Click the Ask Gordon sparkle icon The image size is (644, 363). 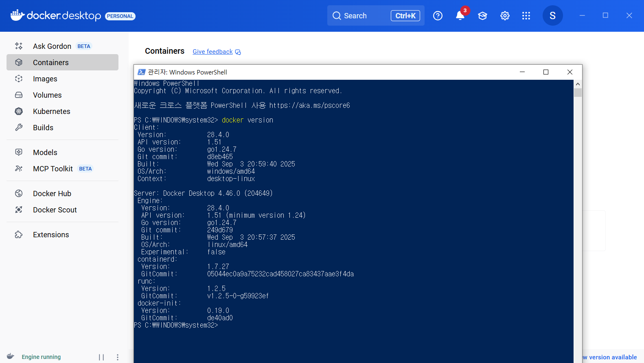click(x=19, y=46)
